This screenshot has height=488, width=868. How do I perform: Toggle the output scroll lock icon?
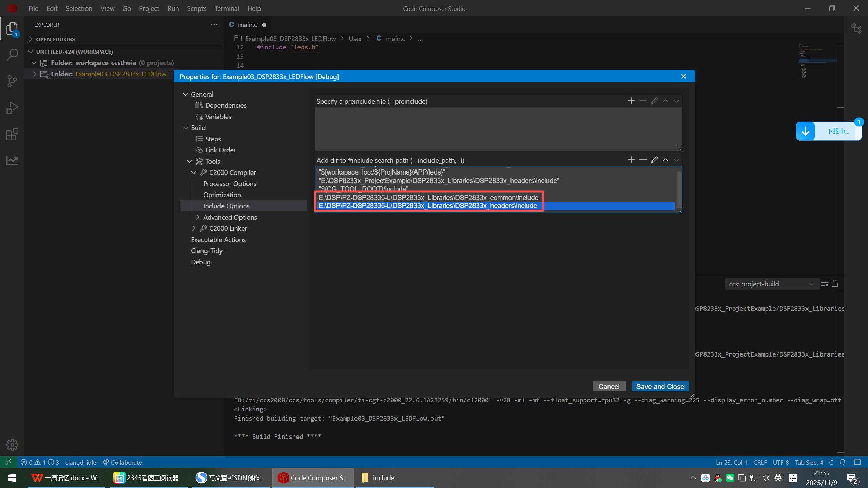tap(835, 284)
